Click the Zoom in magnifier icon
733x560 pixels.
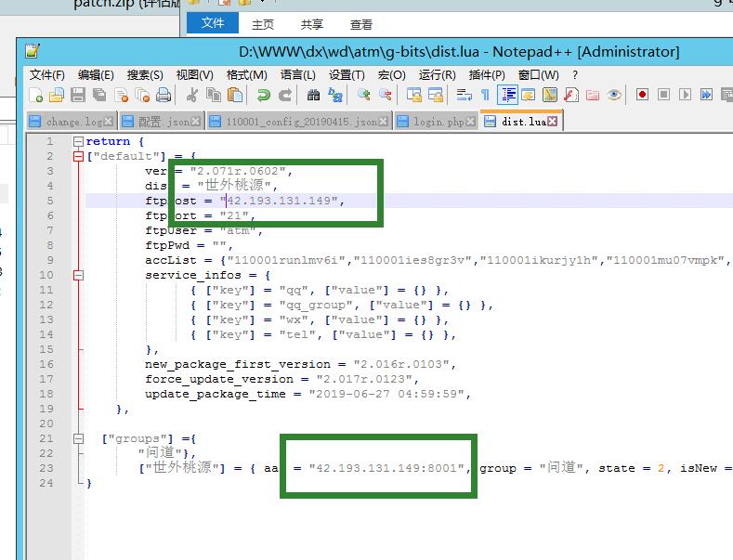pos(363,95)
